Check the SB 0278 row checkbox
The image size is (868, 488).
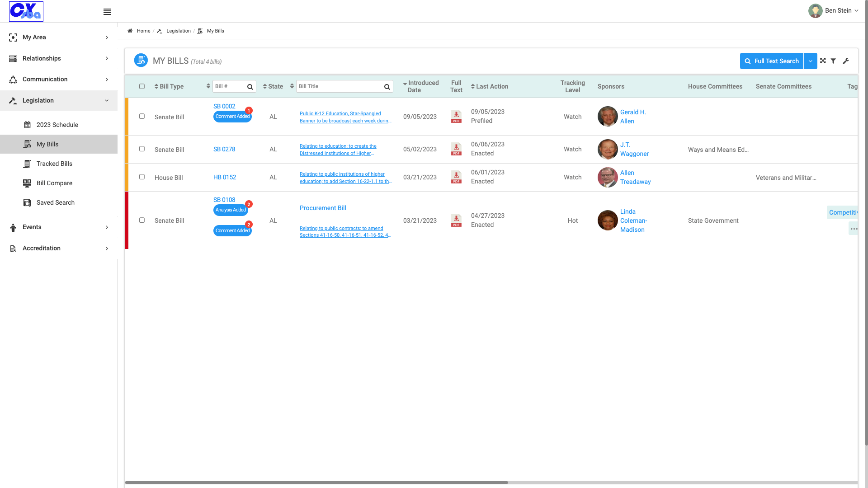coord(142,149)
